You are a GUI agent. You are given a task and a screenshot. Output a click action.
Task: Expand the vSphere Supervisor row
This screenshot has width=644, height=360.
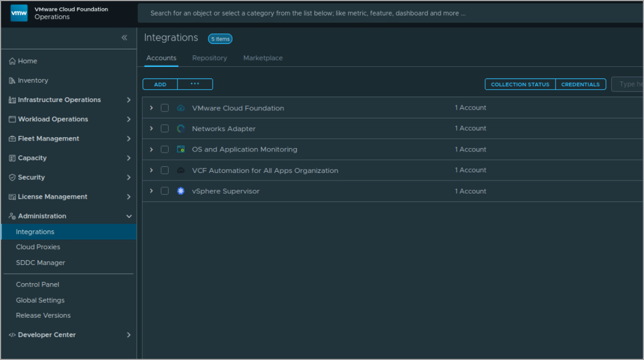[x=152, y=191]
